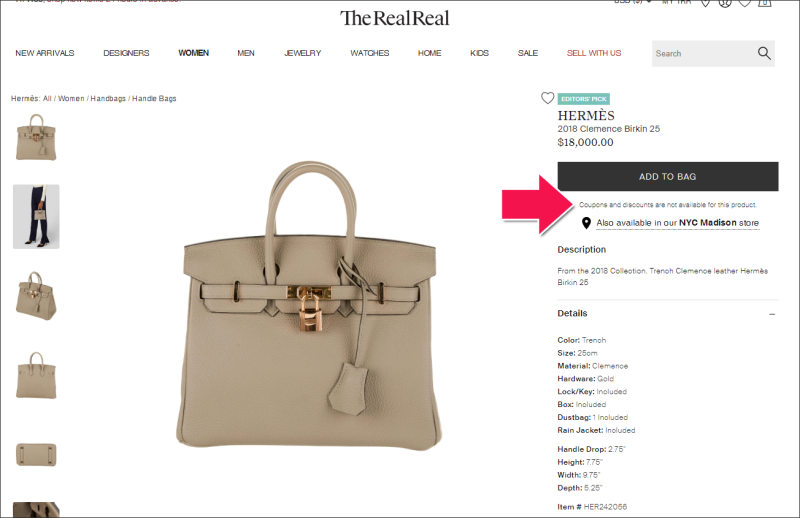The image size is (800, 518).
Task: Click the map pin icon beside the store availability
Action: coord(586,223)
